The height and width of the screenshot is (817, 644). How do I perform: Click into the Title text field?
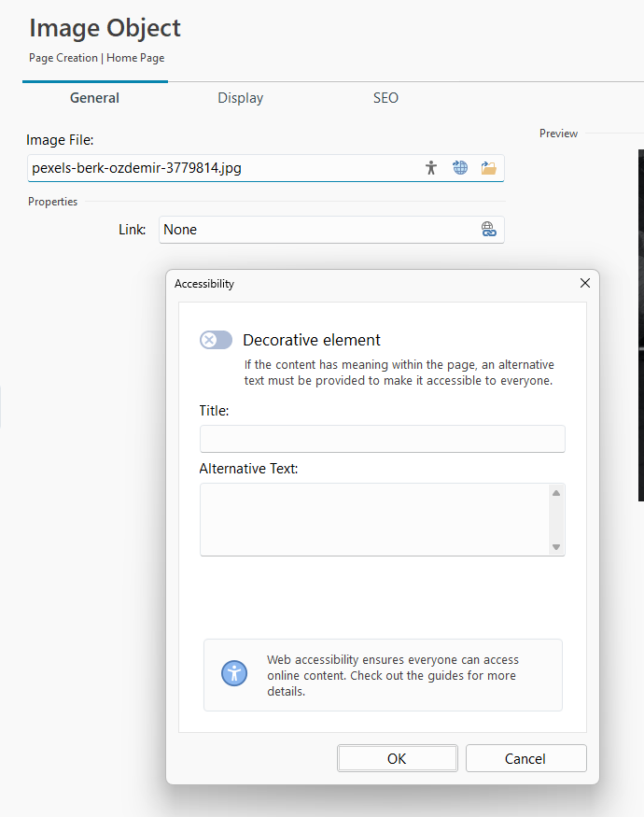point(382,439)
